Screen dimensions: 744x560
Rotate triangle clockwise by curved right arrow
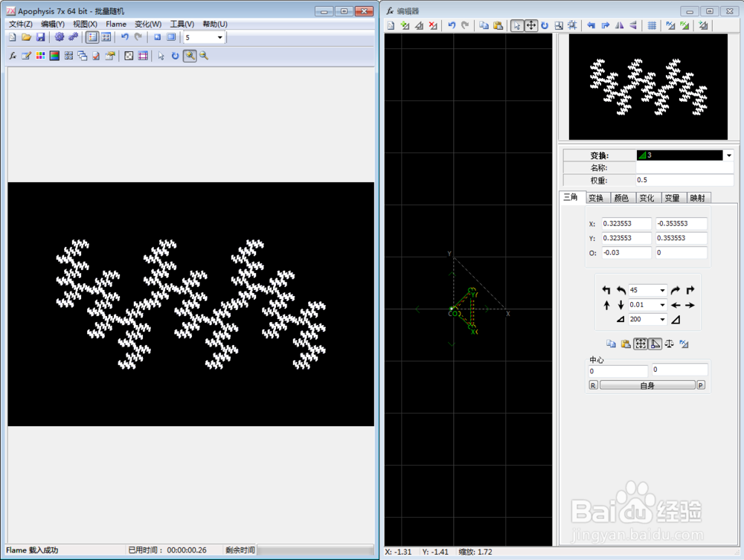676,290
